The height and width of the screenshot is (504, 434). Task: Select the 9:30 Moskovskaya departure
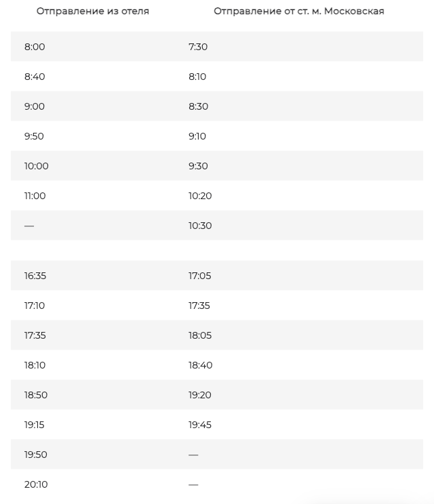pyautogui.click(x=198, y=166)
